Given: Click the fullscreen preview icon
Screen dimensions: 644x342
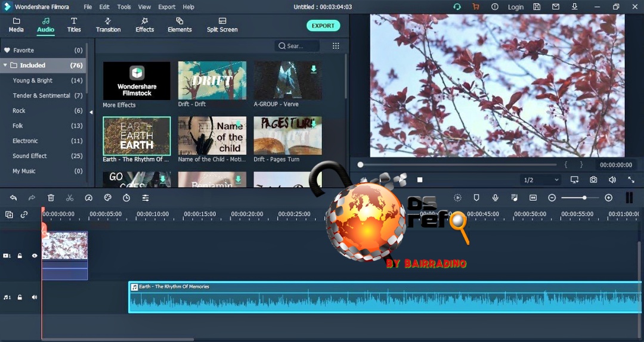Looking at the screenshot, I should (631, 180).
